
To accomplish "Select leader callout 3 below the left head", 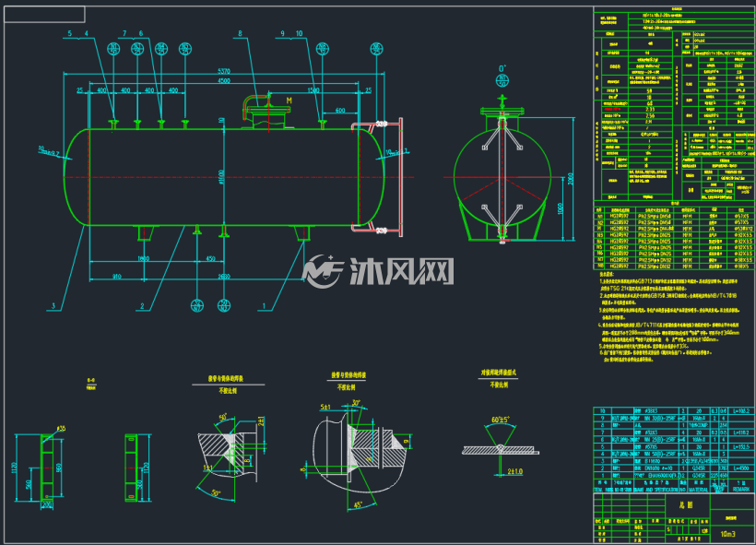I will point(53,306).
